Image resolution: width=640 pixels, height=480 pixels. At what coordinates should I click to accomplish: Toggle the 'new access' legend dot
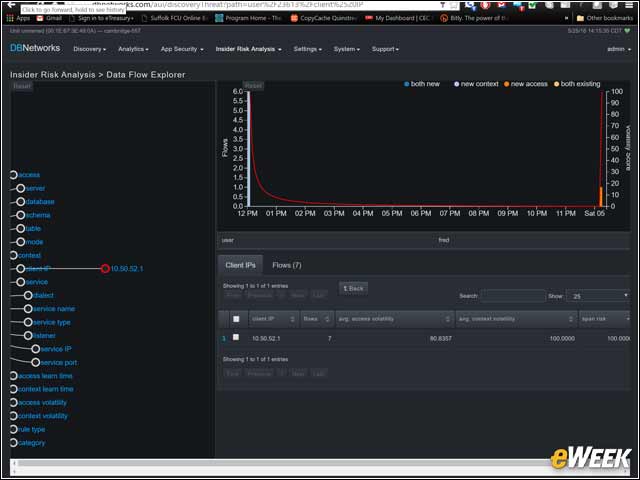click(507, 84)
